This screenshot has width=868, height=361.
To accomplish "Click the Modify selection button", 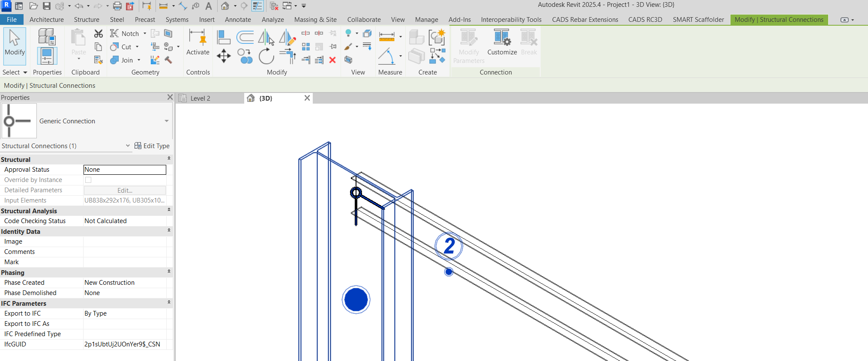I will tap(15, 46).
